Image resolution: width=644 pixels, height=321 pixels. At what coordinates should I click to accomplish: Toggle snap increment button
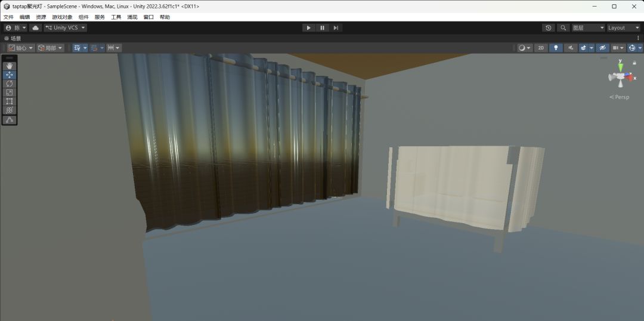94,48
